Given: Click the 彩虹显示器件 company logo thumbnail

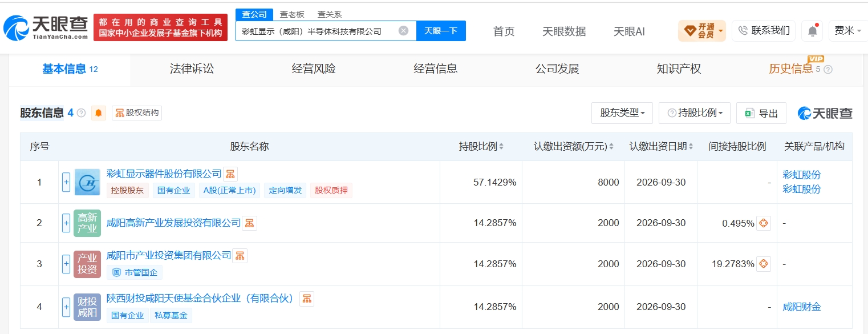Looking at the screenshot, I should click(x=87, y=182).
